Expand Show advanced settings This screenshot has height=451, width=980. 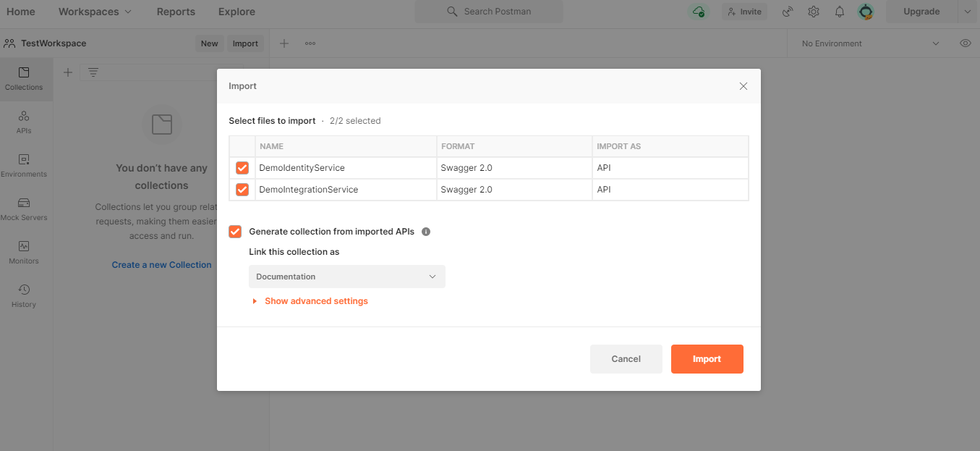coord(316,300)
